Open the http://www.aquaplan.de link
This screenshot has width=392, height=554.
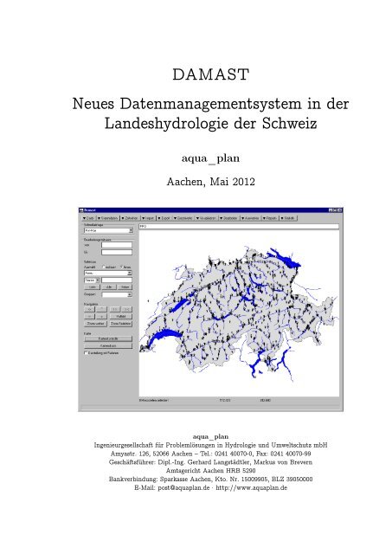pos(252,487)
